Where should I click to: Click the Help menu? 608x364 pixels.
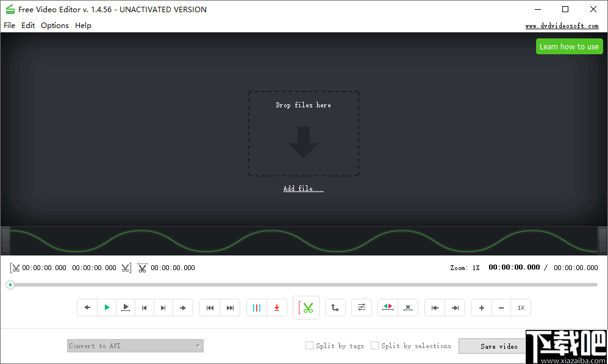pyautogui.click(x=83, y=25)
